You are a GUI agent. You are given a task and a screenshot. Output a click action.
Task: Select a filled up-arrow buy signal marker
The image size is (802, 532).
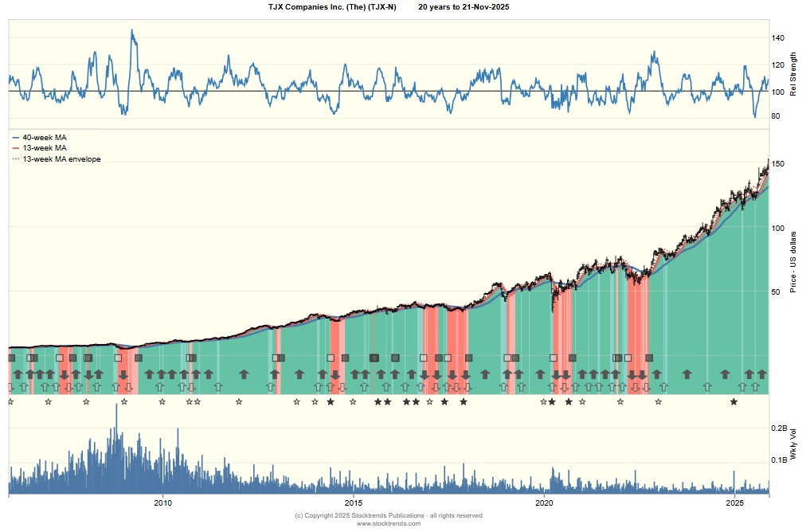tap(18, 374)
